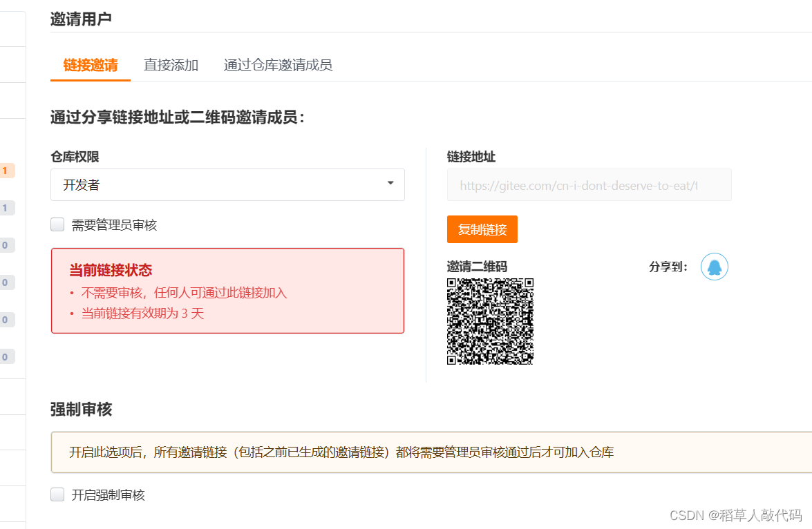The width and height of the screenshot is (812, 529).
Task: Click the invitation QR code image
Action: click(490, 321)
